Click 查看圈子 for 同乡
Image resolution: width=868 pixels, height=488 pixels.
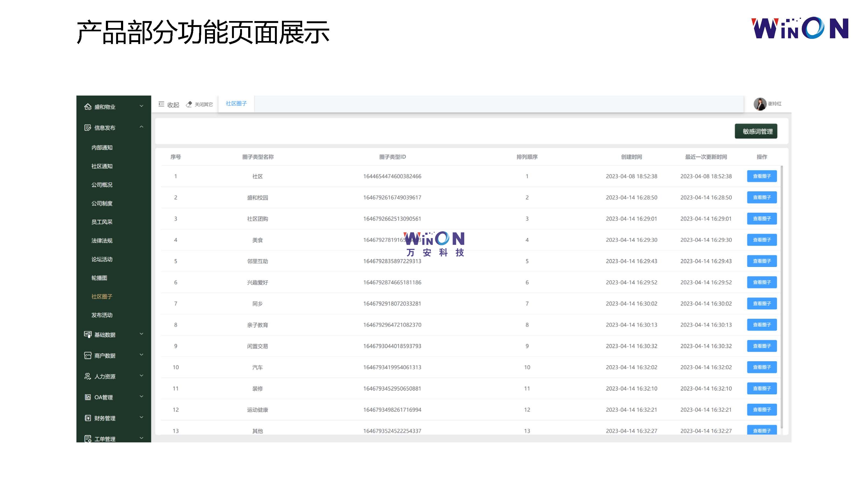762,303
